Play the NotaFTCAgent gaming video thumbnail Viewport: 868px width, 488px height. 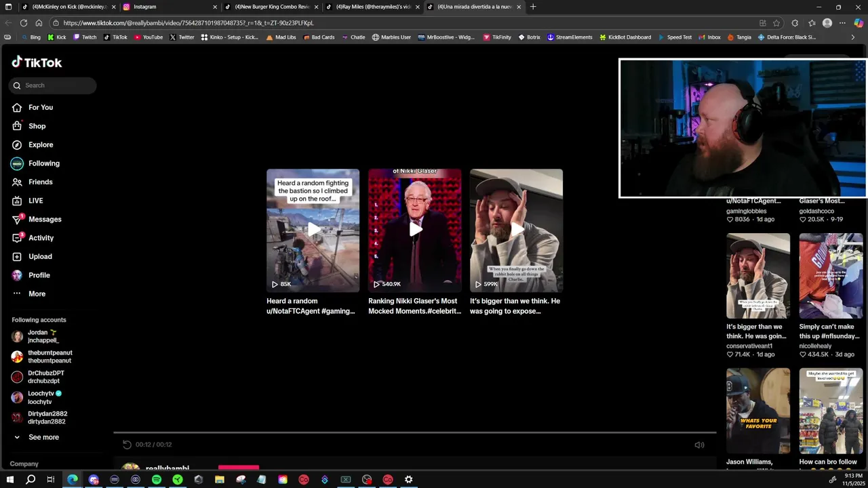313,230
